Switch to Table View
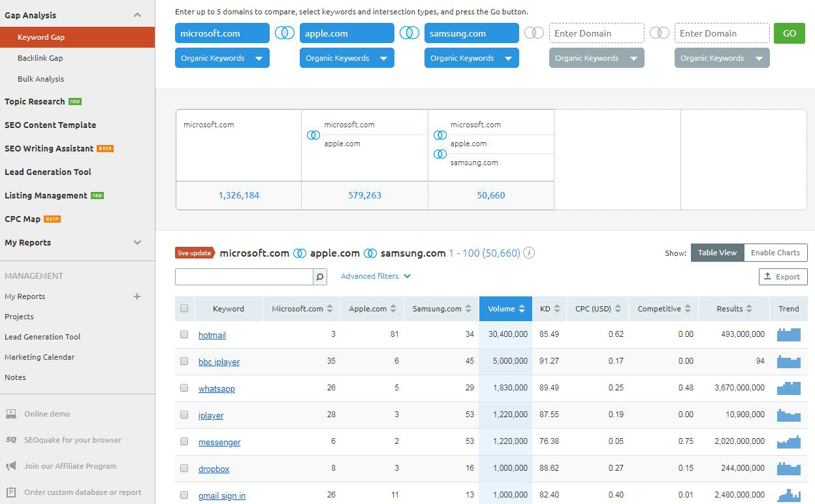The height and width of the screenshot is (504, 815). point(717,253)
